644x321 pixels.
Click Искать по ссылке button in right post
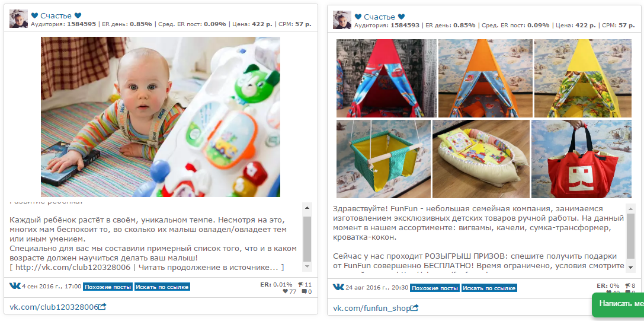tap(489, 288)
